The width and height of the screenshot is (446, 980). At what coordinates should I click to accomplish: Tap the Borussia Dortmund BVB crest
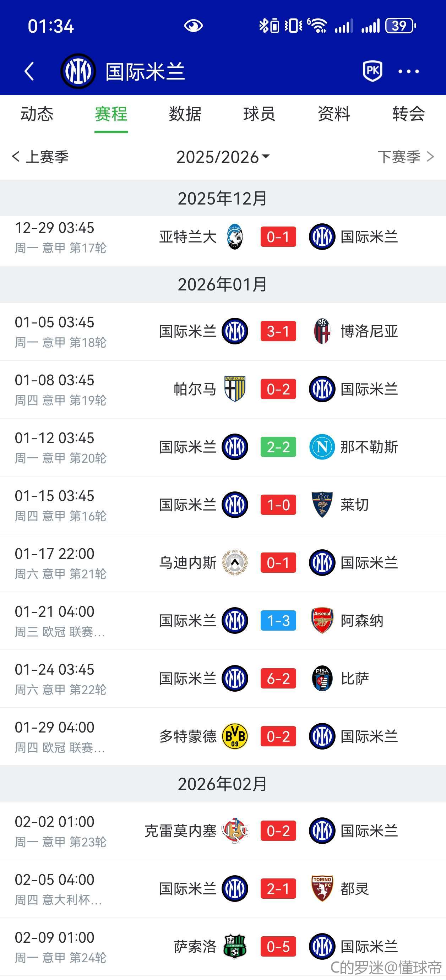pyautogui.click(x=235, y=736)
